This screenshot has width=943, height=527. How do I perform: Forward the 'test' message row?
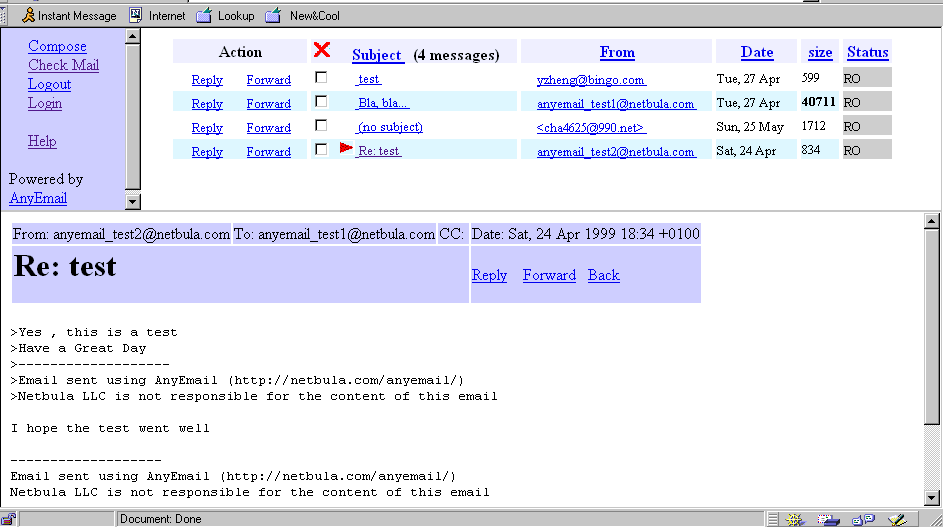click(x=268, y=80)
